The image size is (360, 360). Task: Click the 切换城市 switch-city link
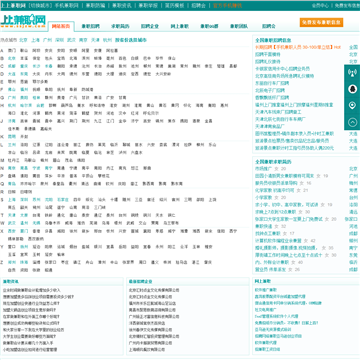[x=40, y=5]
